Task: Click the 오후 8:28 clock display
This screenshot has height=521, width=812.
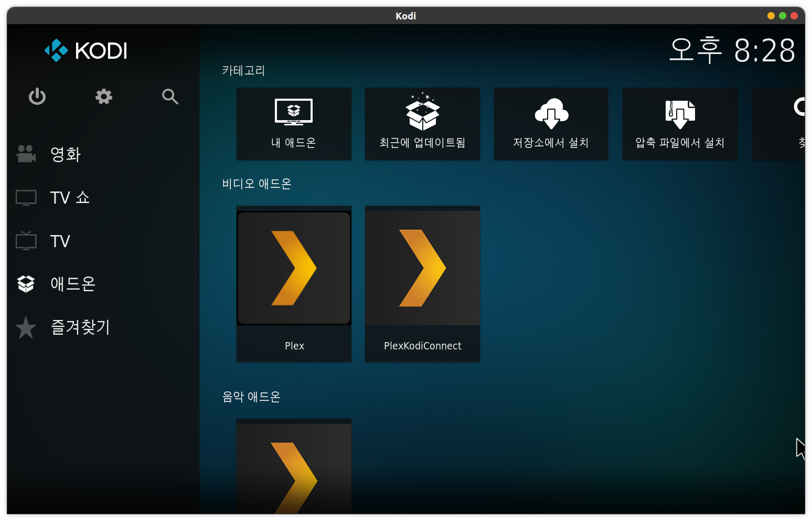Action: coord(732,50)
